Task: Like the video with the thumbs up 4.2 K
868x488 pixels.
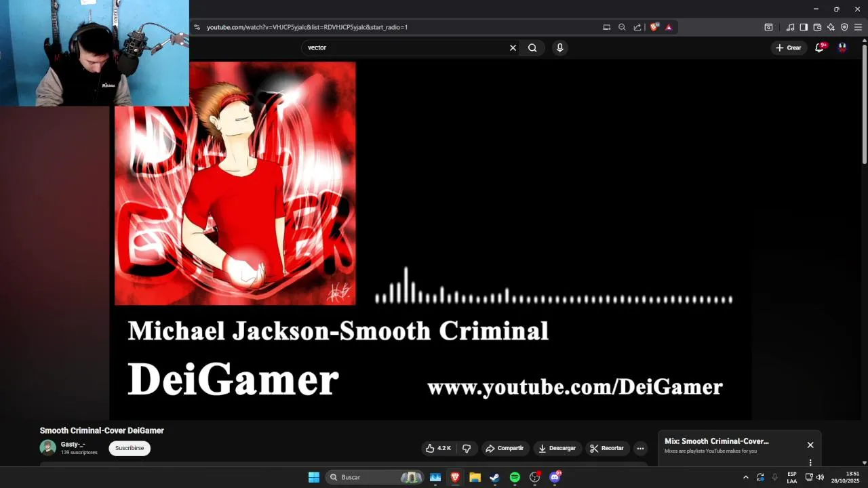Action: pos(438,448)
